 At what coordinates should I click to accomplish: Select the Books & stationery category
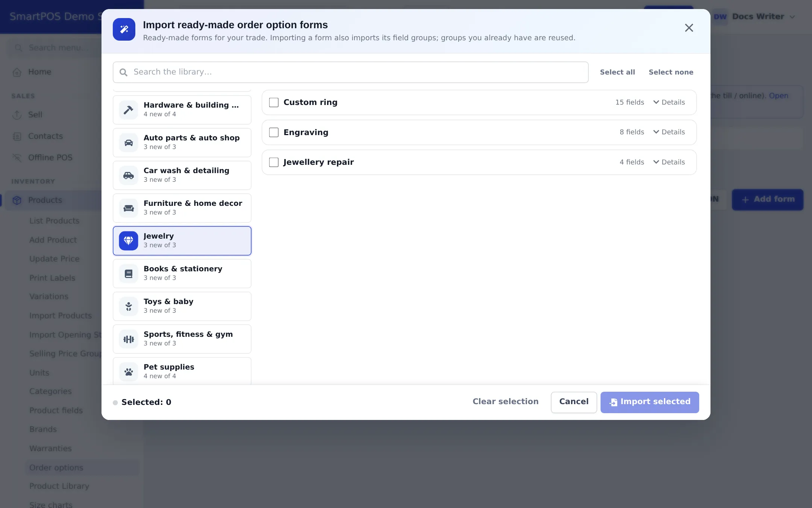pyautogui.click(x=182, y=274)
